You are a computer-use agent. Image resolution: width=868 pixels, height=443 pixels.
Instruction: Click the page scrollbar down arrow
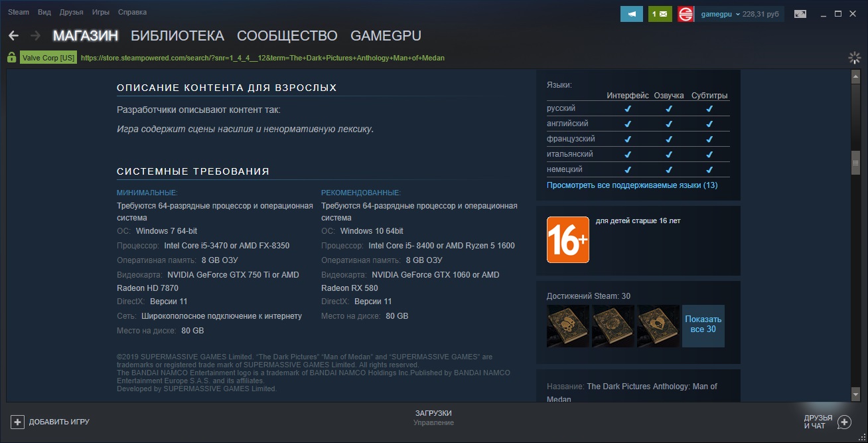[x=856, y=395]
